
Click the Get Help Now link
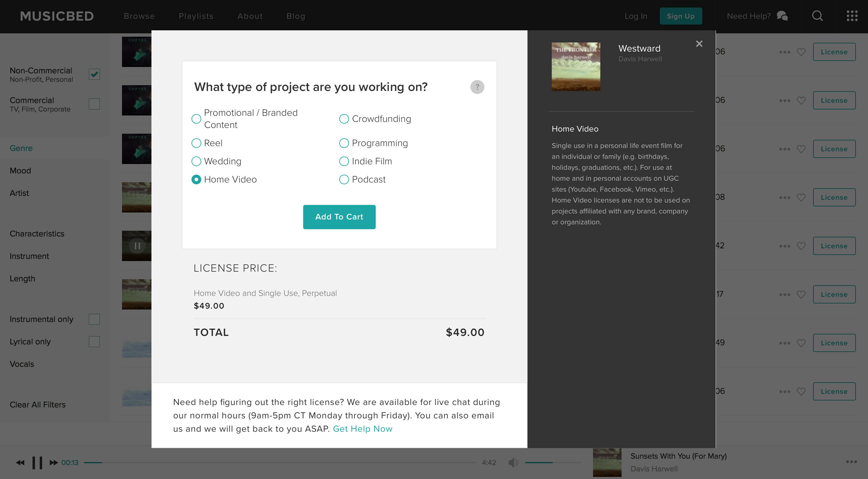coord(363,429)
